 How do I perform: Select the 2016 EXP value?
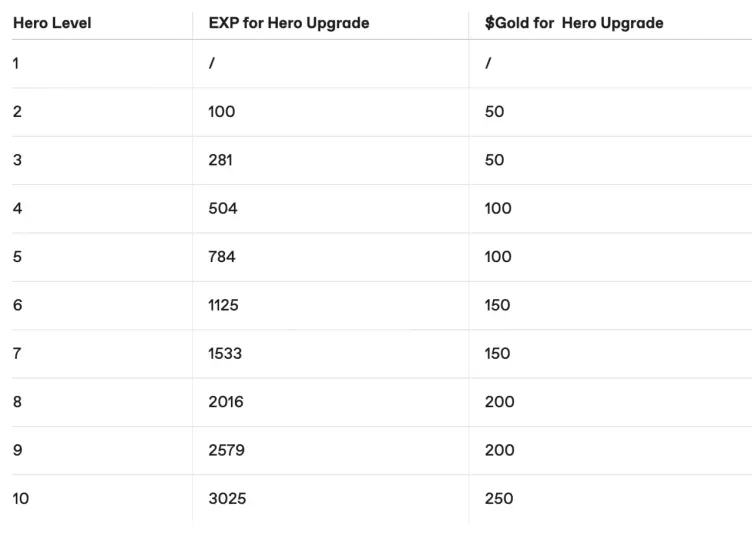225,402
